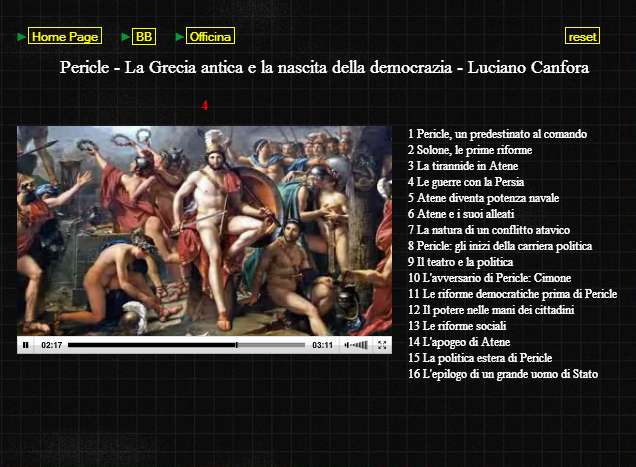Play chapter 10 L'avversario di Pericle: Cimone

tap(490, 278)
